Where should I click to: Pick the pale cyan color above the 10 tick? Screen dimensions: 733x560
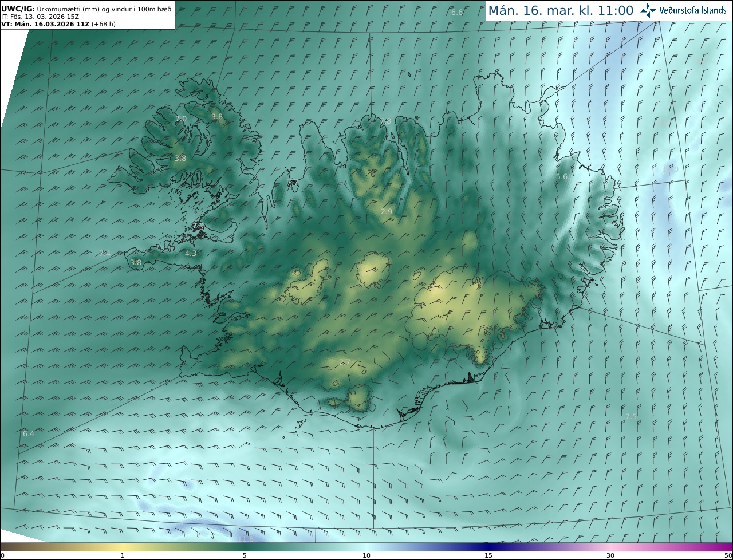click(x=366, y=547)
